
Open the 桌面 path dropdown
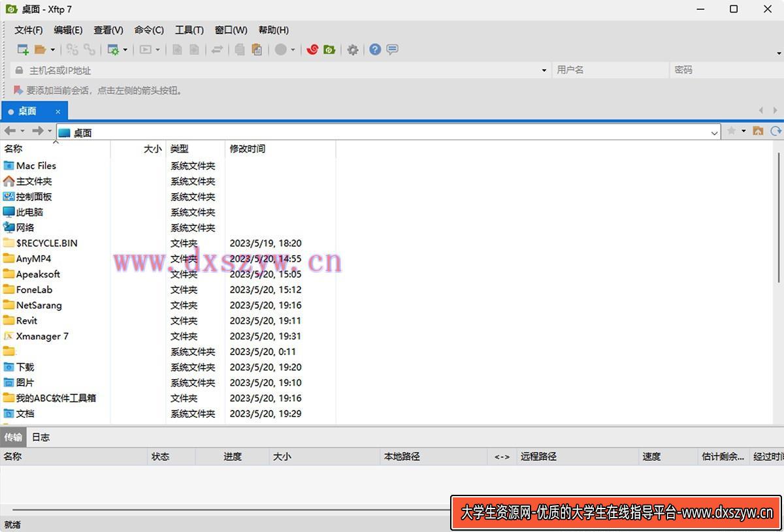tap(714, 133)
